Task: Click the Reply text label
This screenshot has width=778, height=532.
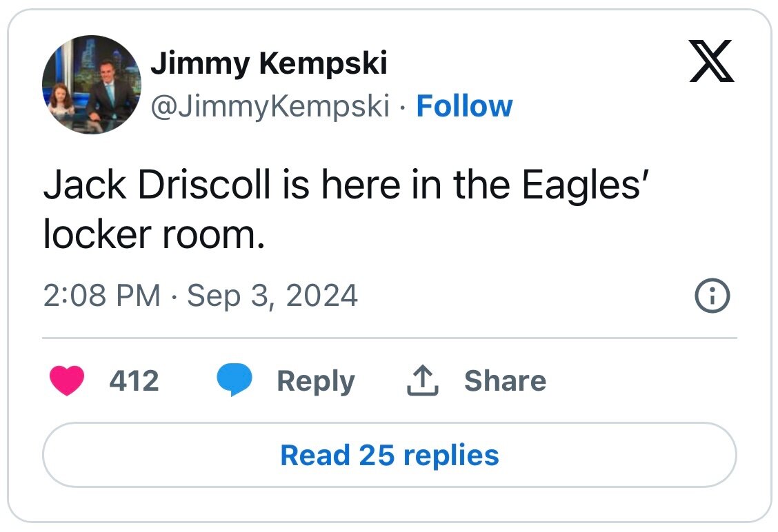Action: (315, 380)
